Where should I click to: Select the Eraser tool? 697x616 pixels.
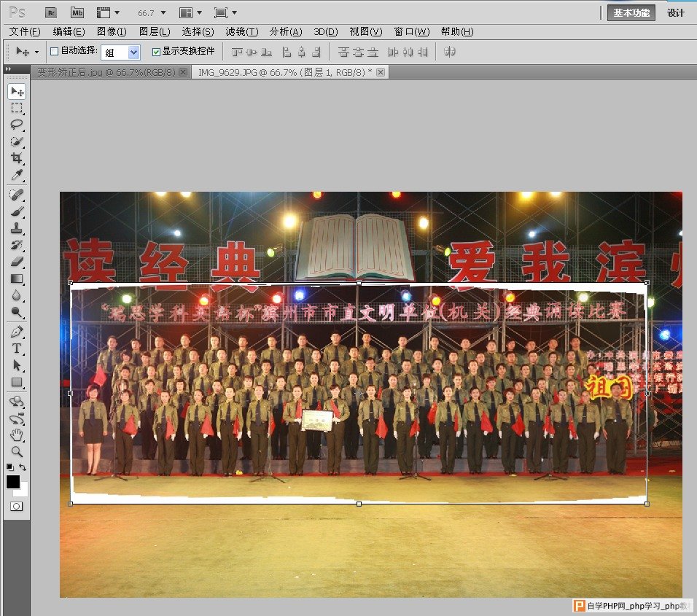click(17, 262)
